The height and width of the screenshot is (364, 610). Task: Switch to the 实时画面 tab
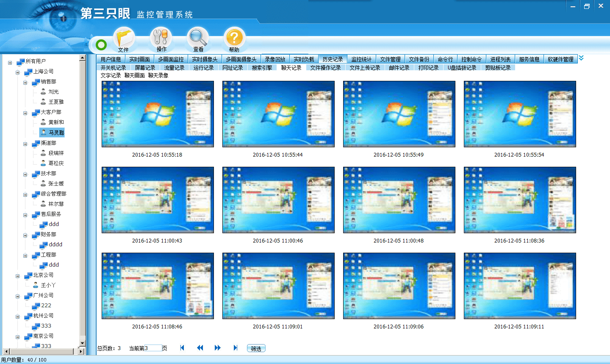pos(140,59)
